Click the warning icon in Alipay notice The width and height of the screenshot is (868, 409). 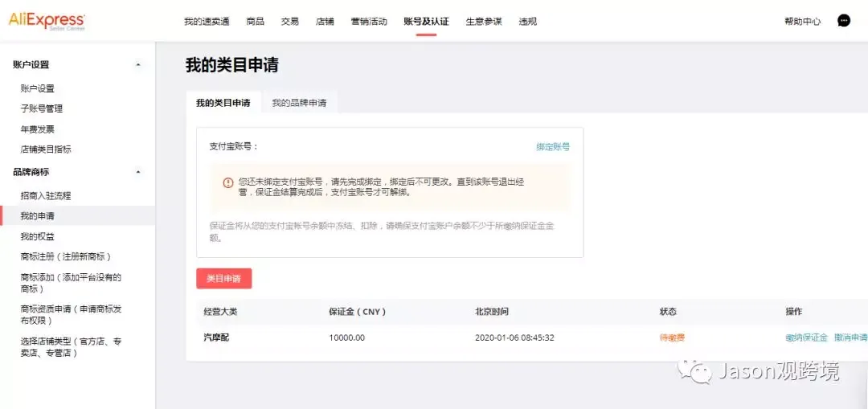coord(228,182)
